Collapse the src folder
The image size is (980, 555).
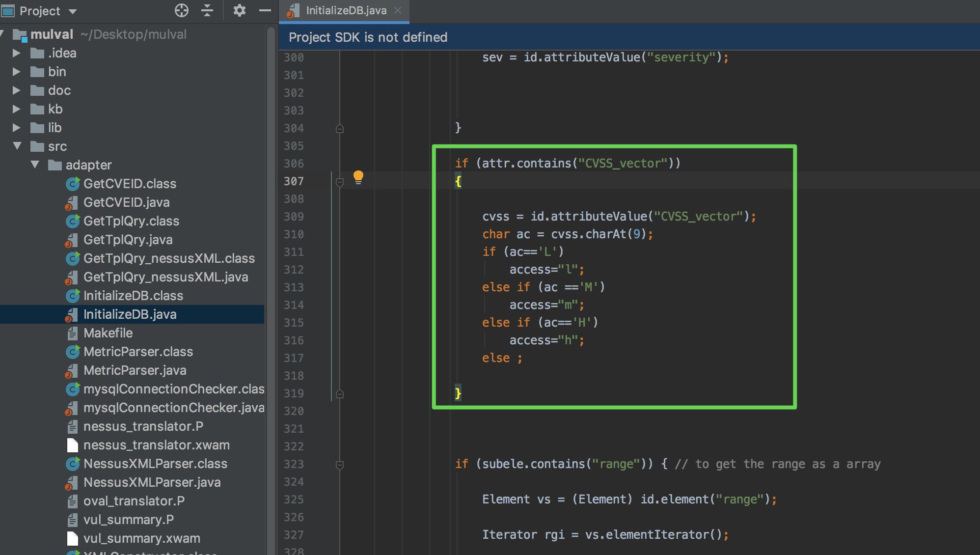click(17, 146)
